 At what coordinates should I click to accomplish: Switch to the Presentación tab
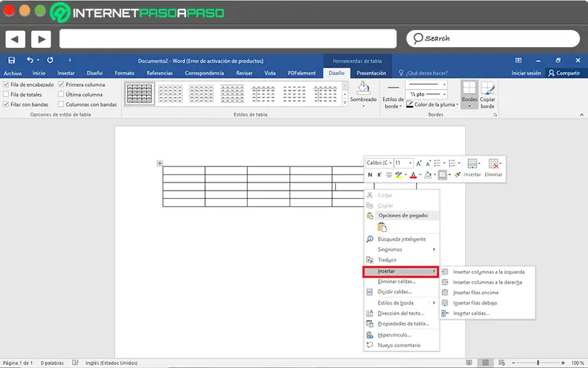pyautogui.click(x=371, y=73)
